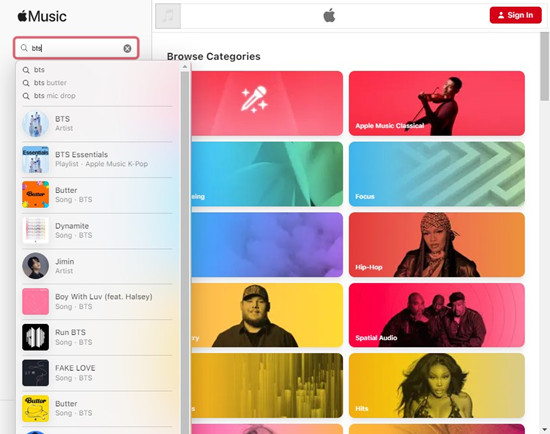Click the pink Boy With Luv artwork
Viewport: 550px width, 434px height.
[35, 301]
